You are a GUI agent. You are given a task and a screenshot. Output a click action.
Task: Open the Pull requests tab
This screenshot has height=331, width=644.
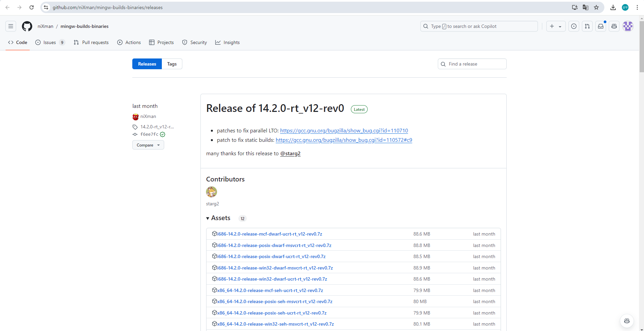[x=91, y=42]
